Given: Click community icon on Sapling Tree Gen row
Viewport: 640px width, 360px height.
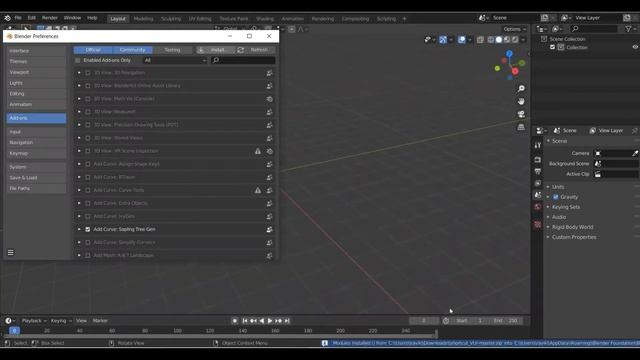Looking at the screenshot, I should pos(269,229).
